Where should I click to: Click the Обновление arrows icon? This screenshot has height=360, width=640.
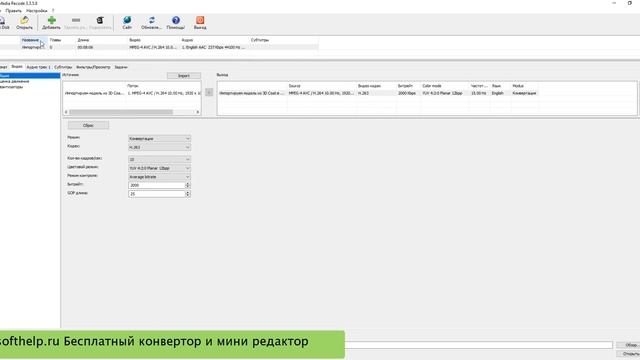(151, 20)
